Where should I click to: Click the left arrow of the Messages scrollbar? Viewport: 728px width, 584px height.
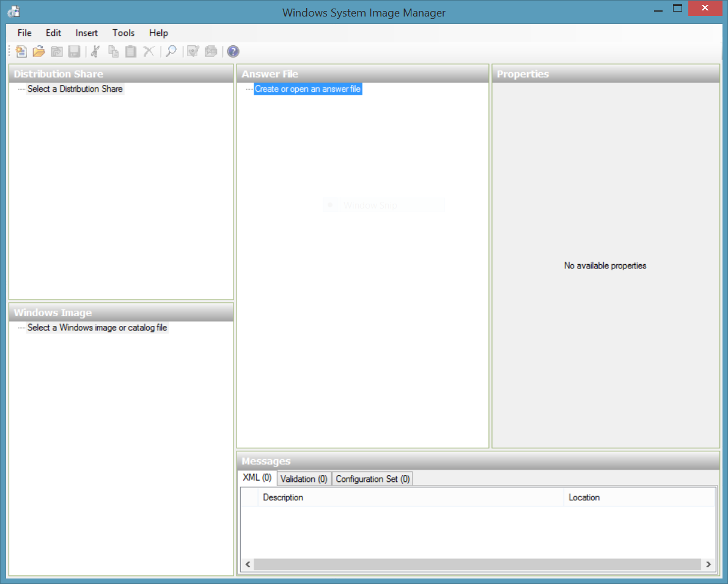(x=248, y=564)
